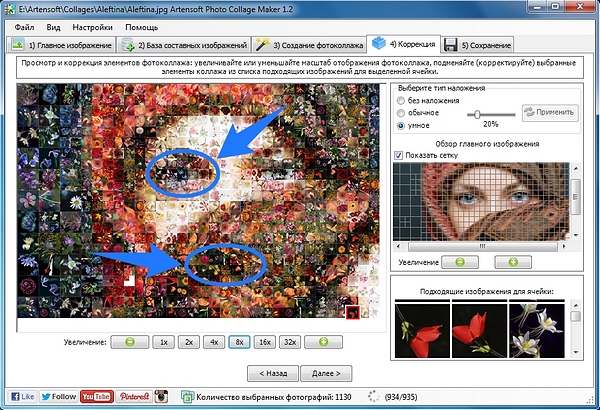Click the selected photos count icon in status bar
Viewport: 600px width, 410px height.
tap(187, 397)
